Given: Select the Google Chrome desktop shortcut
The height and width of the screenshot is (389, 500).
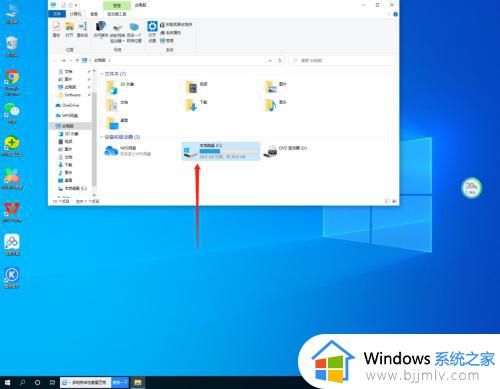Looking at the screenshot, I should (12, 82).
